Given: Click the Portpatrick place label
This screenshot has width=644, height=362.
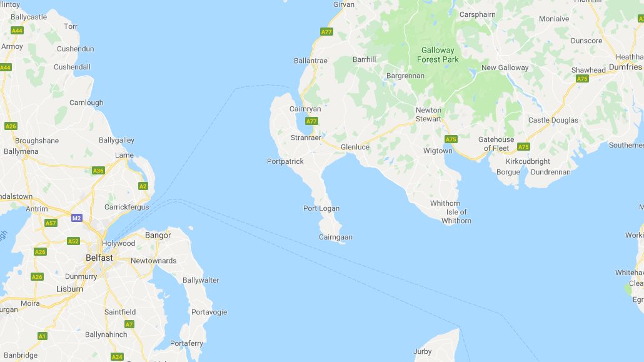Looking at the screenshot, I should [x=286, y=161].
